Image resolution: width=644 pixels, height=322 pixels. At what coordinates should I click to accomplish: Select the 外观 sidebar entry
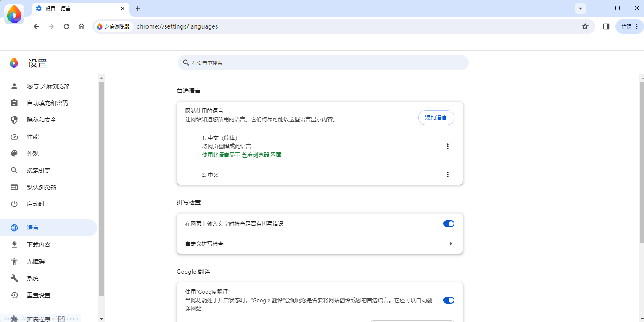tap(33, 153)
